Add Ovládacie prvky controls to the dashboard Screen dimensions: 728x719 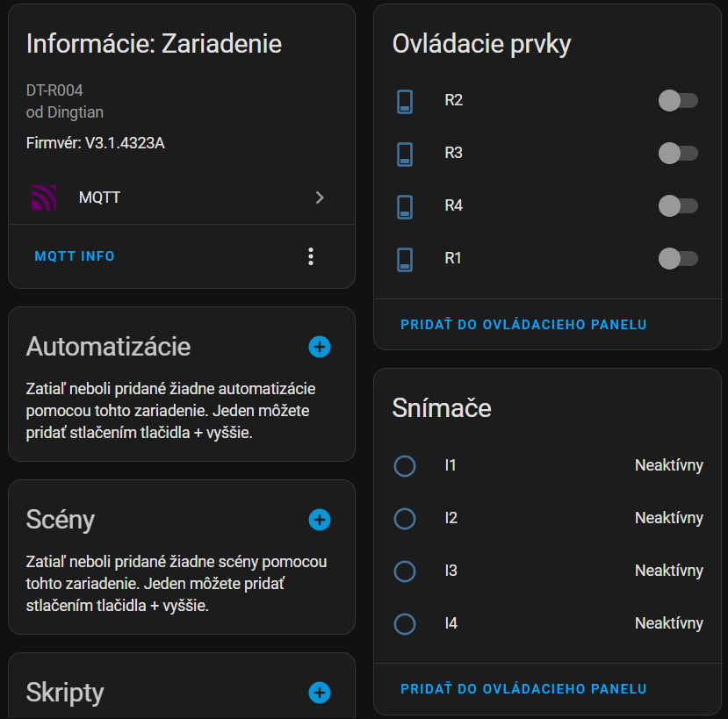(523, 325)
